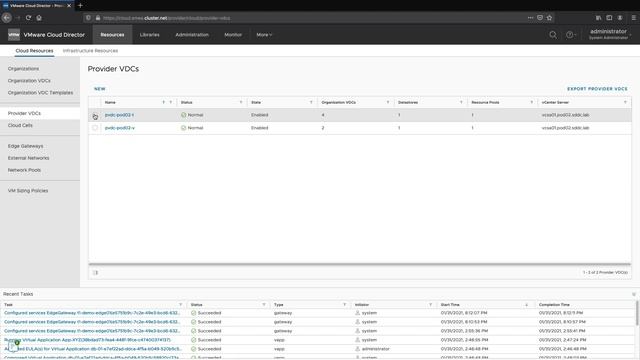Viewport: 640px width, 360px height.
Task: Filter the State column
Action: (311, 102)
